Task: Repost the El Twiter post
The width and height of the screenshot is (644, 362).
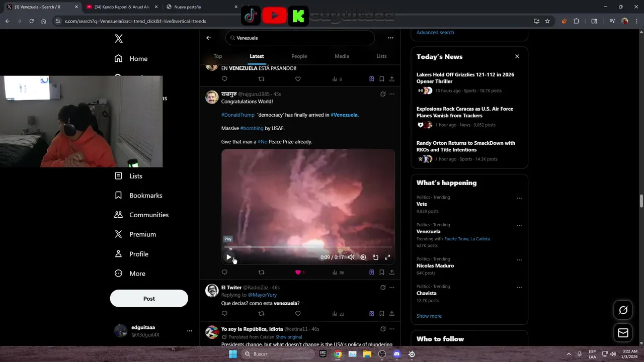Action: coord(261,314)
